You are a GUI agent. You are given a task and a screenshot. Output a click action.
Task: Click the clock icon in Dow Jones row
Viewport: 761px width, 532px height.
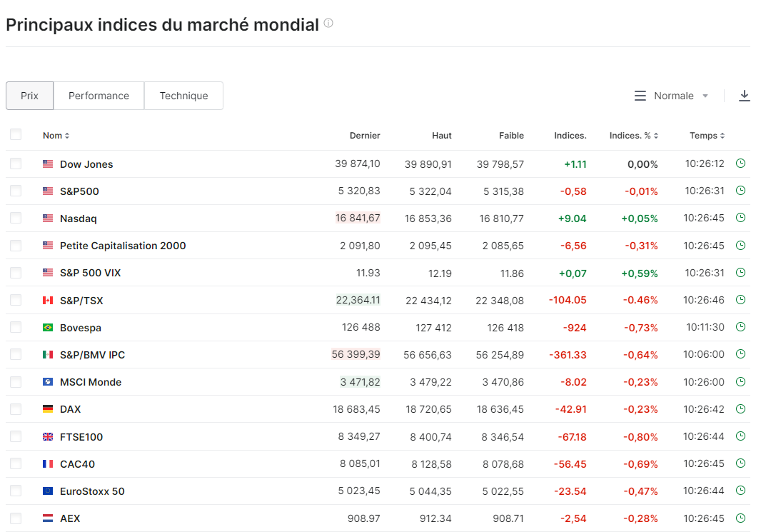[x=740, y=164]
